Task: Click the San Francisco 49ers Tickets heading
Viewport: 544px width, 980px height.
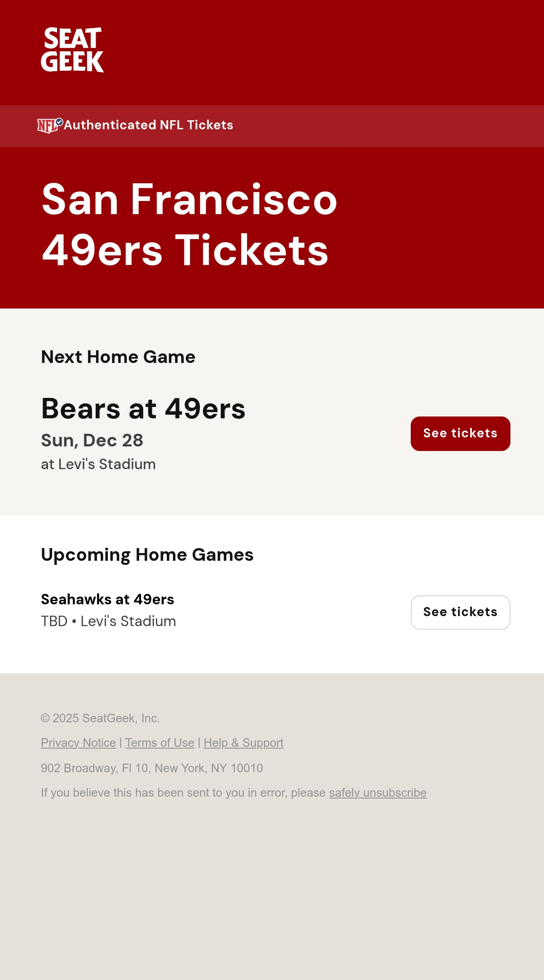Action: (x=189, y=225)
